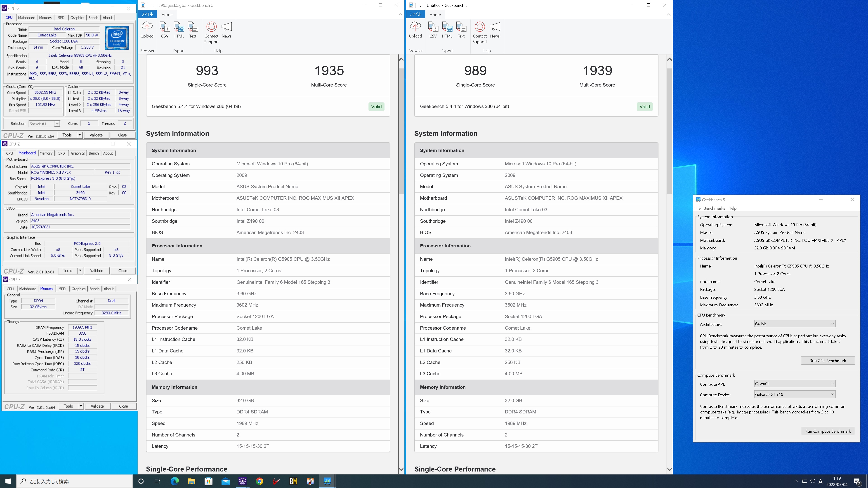868x488 pixels.
Task: Open Contact Support in Untitled Geekbench window
Action: [x=479, y=33]
